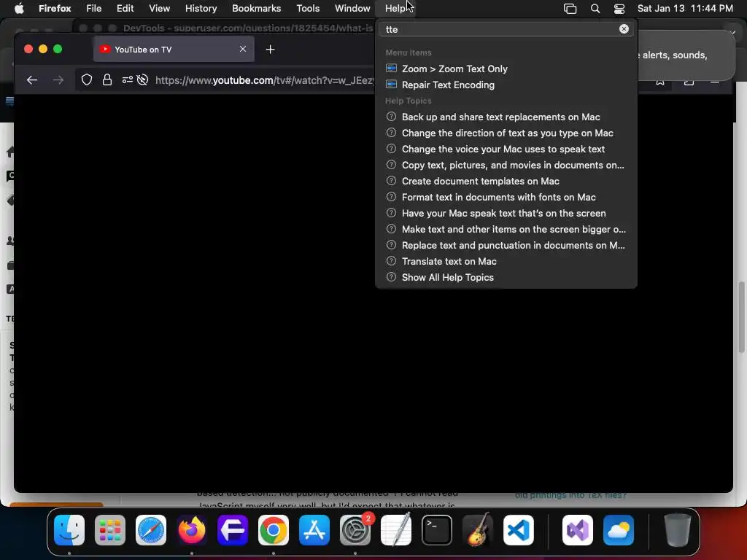
Task: Open the Bookmarks menu
Action: pyautogui.click(x=256, y=8)
